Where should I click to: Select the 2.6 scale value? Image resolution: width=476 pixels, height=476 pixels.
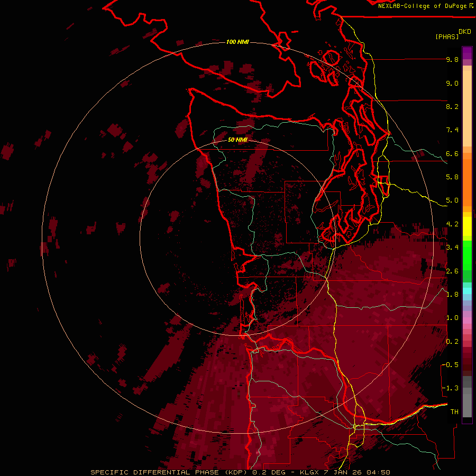click(452, 271)
